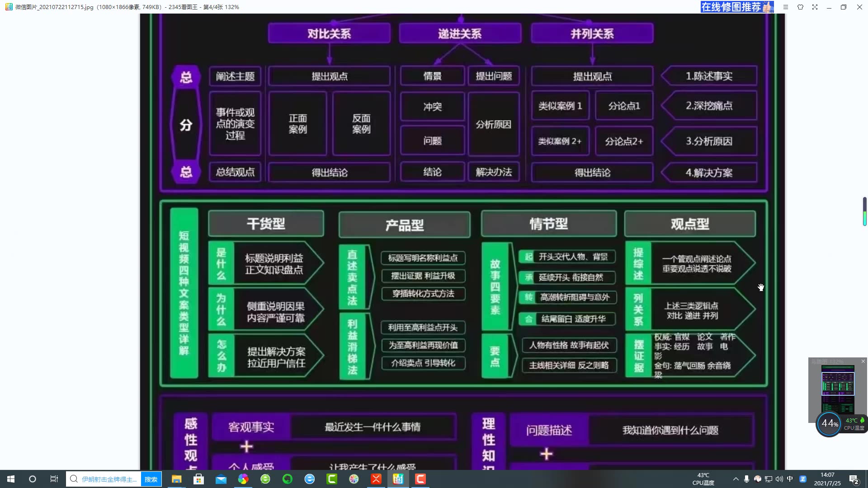Image resolution: width=868 pixels, height=488 pixels.
Task: Close the navigator thumbnail panel
Action: [x=863, y=361]
